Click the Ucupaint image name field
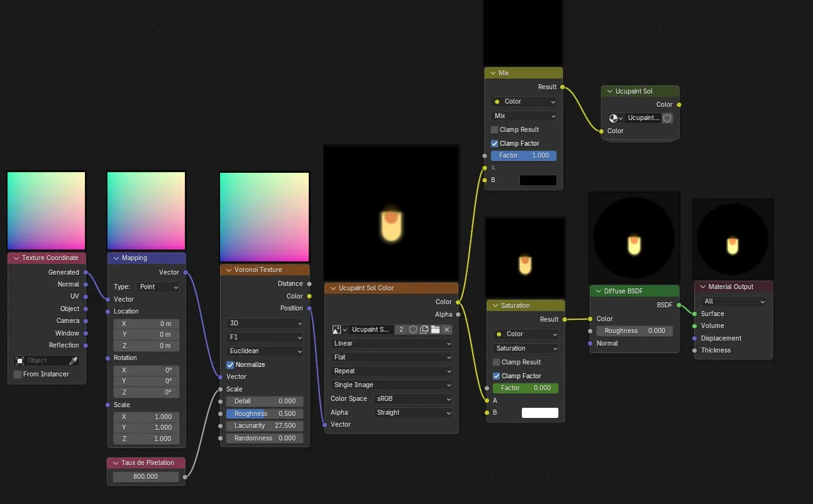This screenshot has width=813, height=504. 371,329
